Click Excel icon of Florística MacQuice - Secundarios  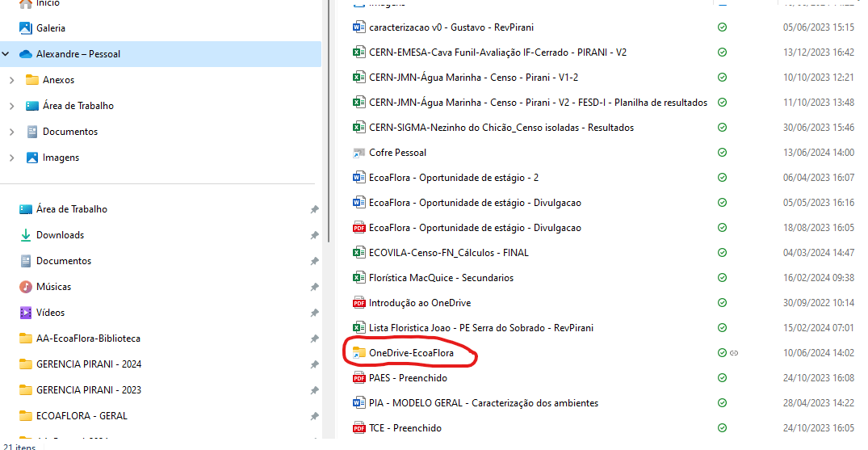point(359,278)
